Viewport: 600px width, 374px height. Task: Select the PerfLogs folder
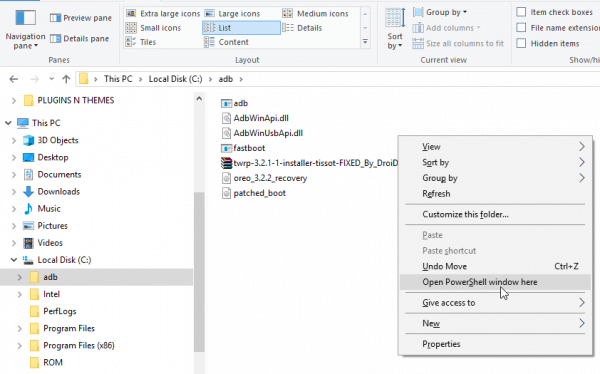pos(60,311)
